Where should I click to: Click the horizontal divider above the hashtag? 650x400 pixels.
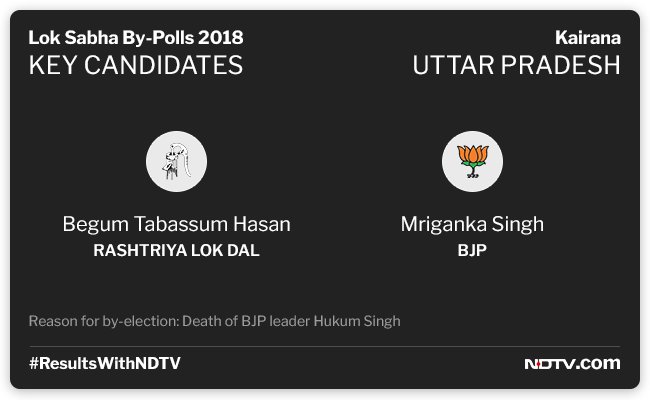325,346
